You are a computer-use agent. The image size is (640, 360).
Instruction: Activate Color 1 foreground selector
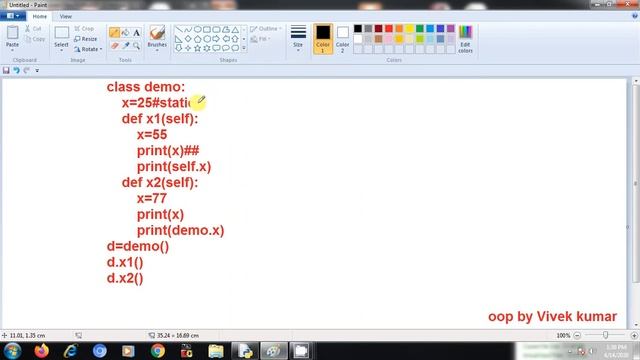click(323, 39)
